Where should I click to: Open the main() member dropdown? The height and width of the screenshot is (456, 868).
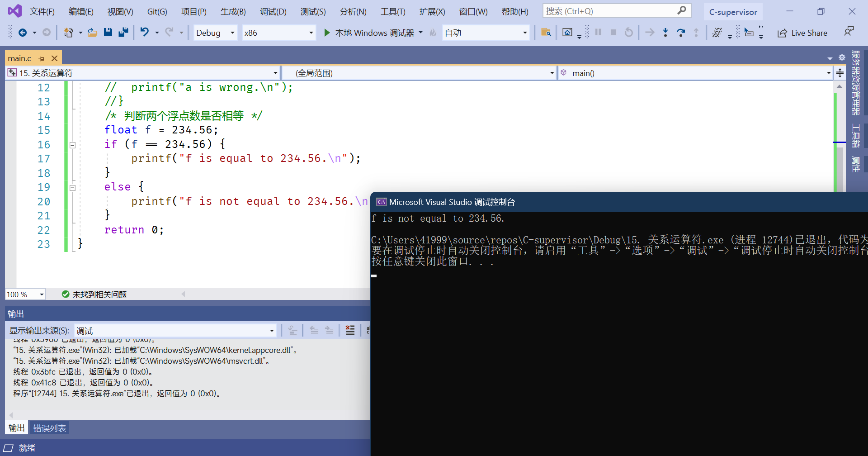(695, 73)
